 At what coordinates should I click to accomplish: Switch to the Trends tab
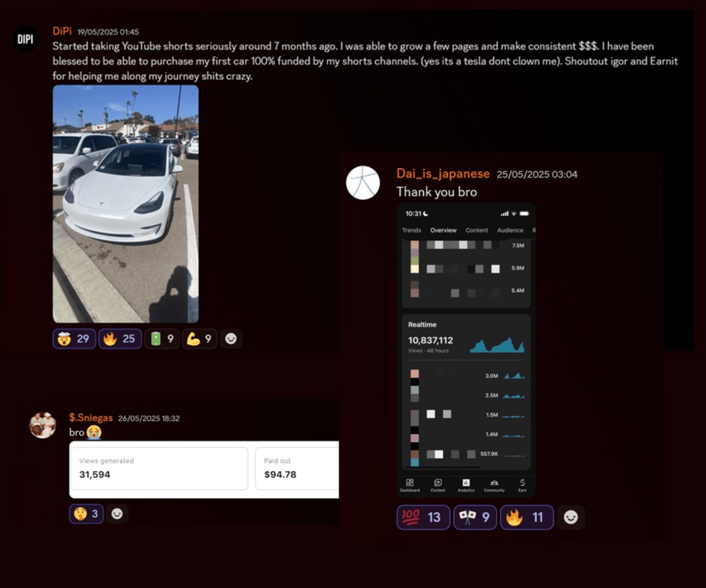click(x=411, y=230)
